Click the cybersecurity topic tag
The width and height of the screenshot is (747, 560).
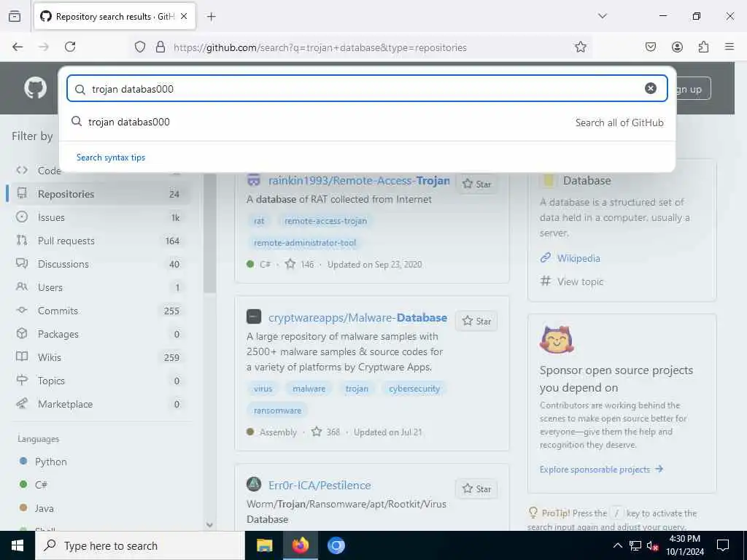tap(414, 388)
